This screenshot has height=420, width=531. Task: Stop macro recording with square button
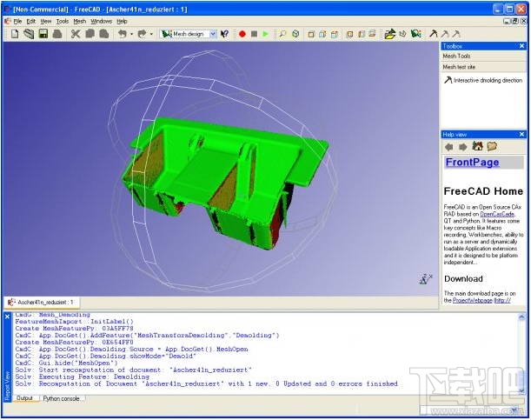[x=254, y=34]
